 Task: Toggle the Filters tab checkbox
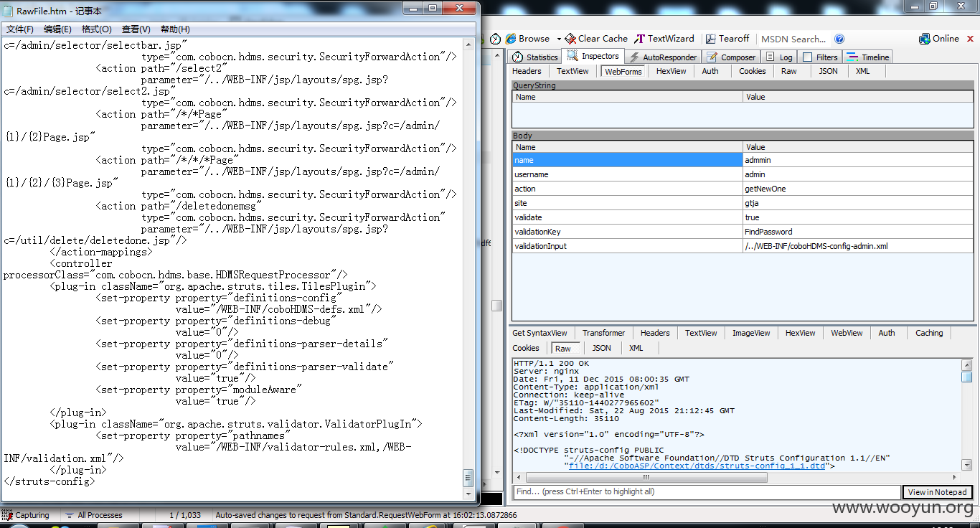808,57
